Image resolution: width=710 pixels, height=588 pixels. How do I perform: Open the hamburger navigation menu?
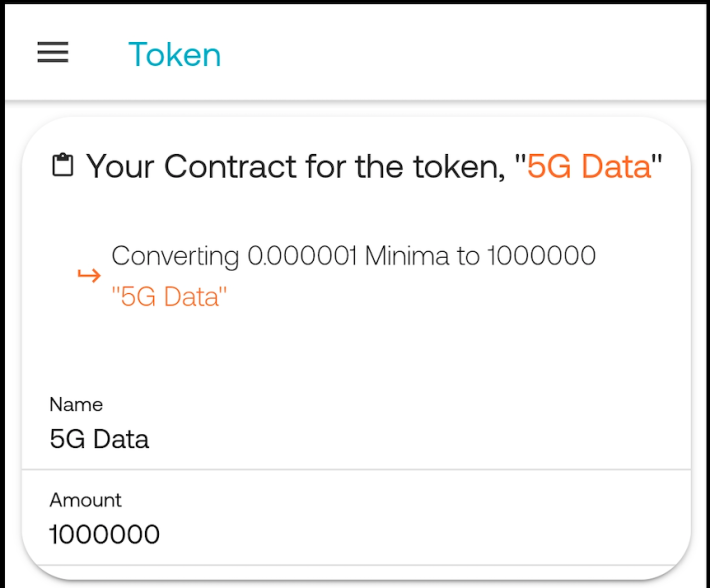53,52
